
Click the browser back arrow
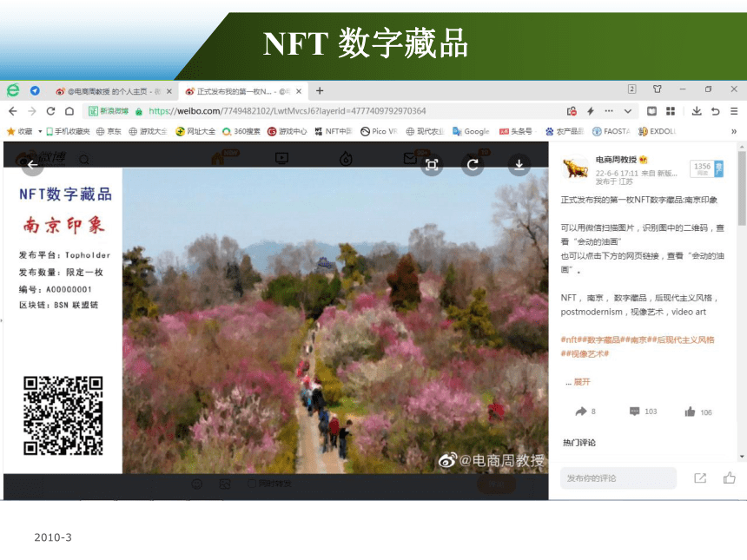click(13, 111)
